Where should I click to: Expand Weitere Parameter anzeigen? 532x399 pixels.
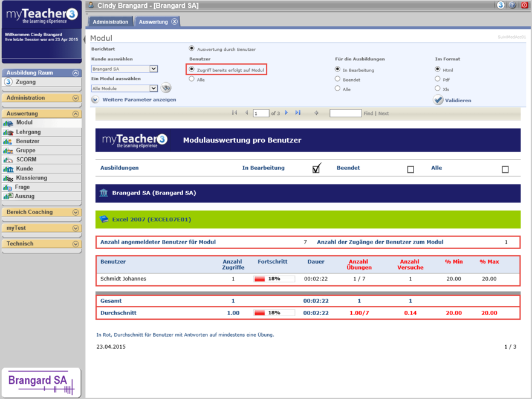pyautogui.click(x=95, y=100)
